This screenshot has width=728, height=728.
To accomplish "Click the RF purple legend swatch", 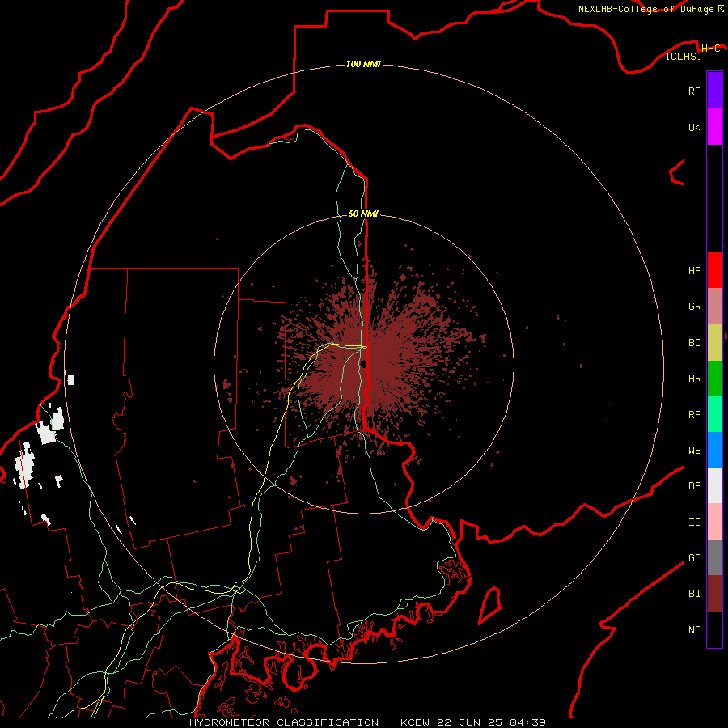I will [x=714, y=91].
